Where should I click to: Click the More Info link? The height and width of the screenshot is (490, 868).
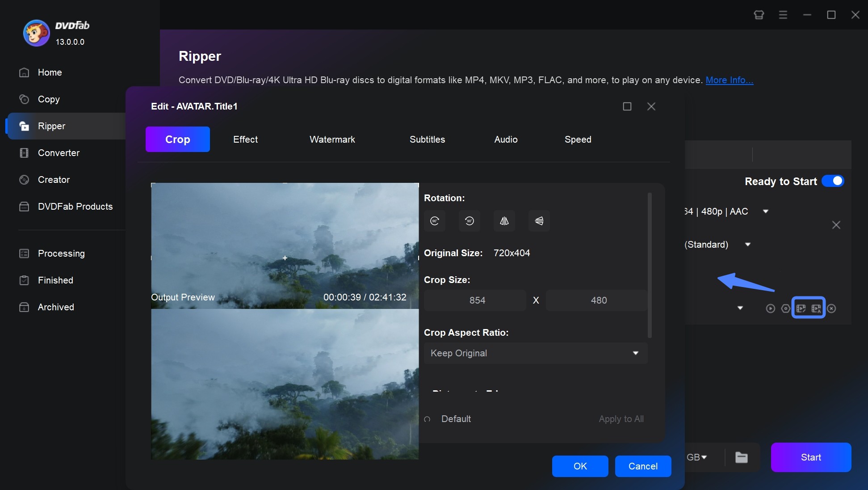coord(728,80)
